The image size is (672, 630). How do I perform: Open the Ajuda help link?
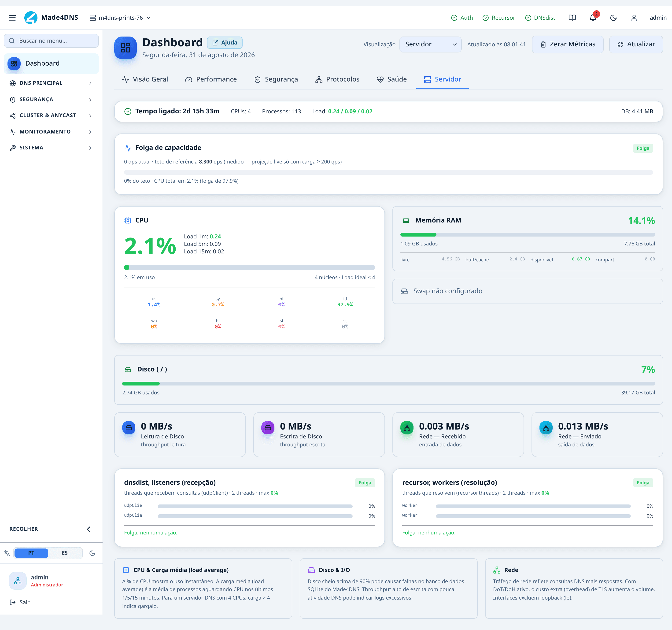(x=225, y=43)
